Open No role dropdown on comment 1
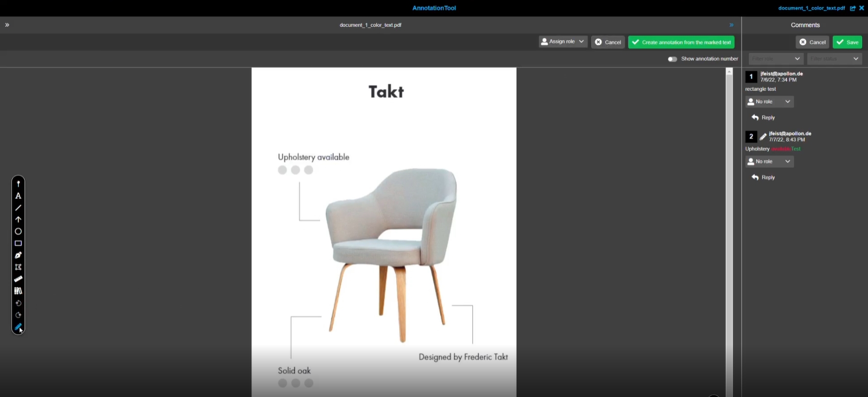 [x=769, y=101]
